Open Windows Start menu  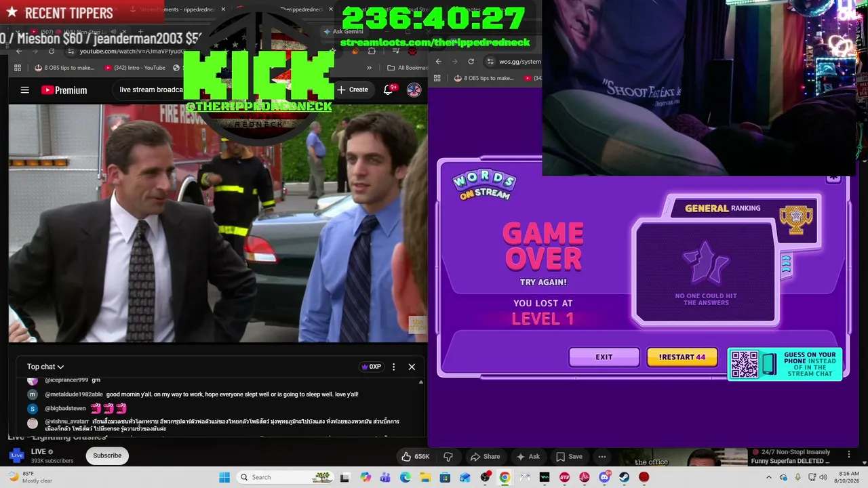pos(224,477)
